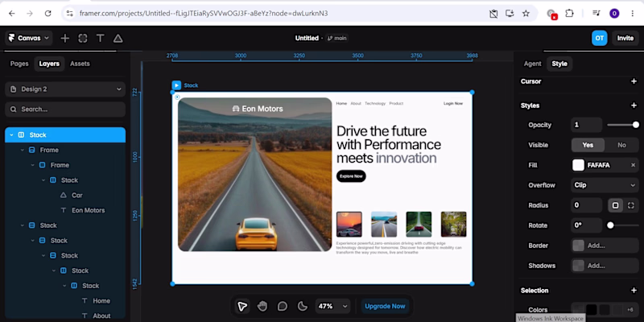Set Visible to No
Screen dimensions: 644x322
(x=621, y=145)
